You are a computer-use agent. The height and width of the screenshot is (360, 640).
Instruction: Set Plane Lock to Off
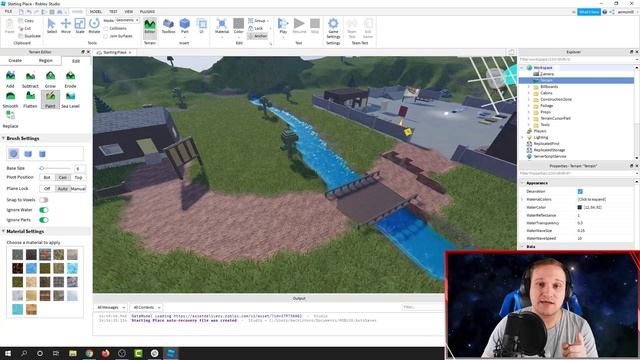coord(47,189)
